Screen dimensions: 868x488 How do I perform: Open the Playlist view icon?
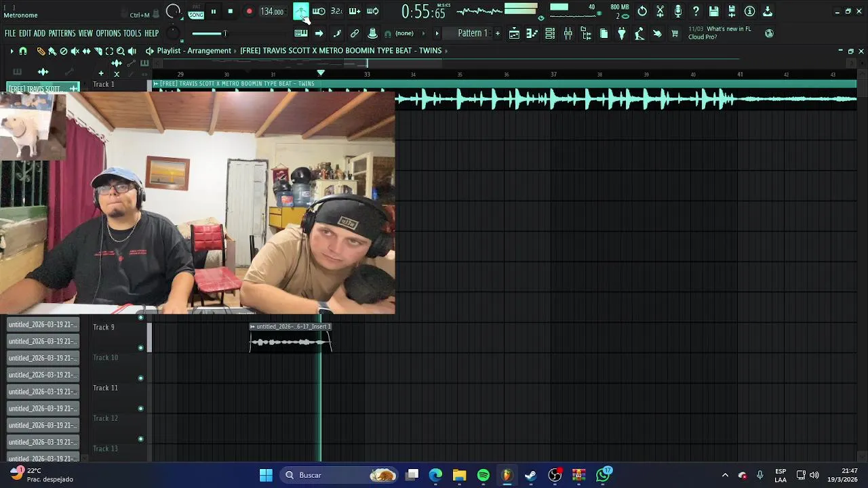[514, 33]
